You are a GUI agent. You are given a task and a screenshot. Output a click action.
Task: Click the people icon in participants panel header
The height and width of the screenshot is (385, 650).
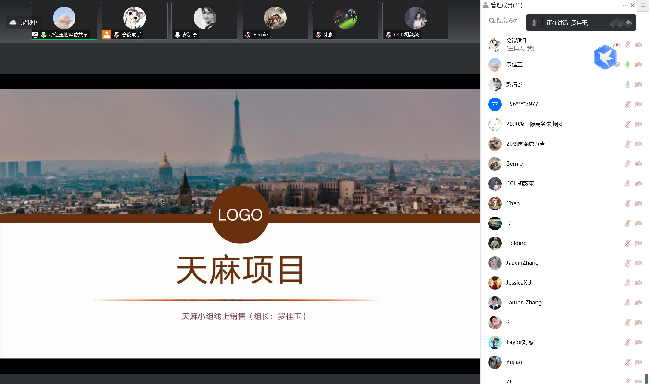pos(485,5)
